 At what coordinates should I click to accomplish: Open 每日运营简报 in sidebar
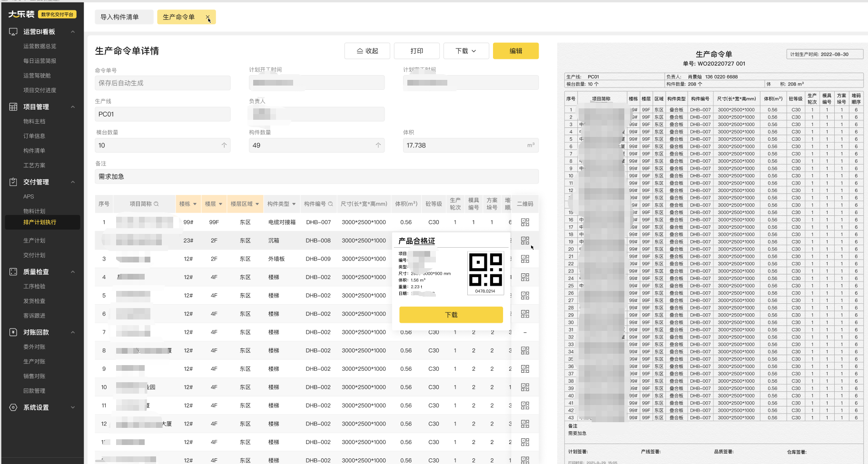click(40, 61)
